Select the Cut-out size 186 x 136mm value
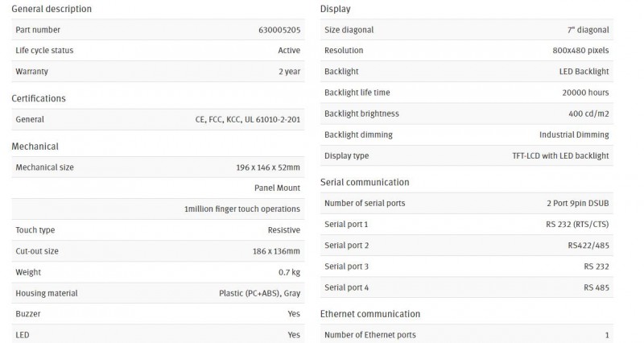The image size is (644, 343). pos(276,251)
